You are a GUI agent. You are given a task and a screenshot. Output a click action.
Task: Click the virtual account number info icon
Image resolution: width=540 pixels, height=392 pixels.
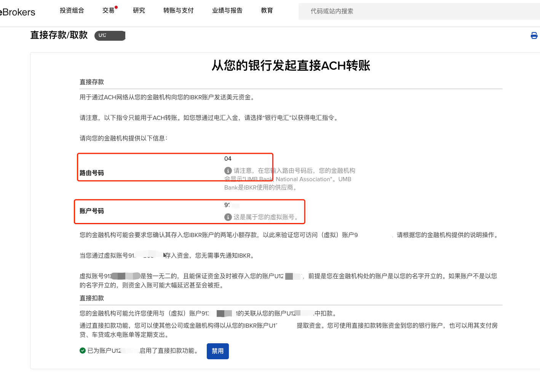pos(228,217)
